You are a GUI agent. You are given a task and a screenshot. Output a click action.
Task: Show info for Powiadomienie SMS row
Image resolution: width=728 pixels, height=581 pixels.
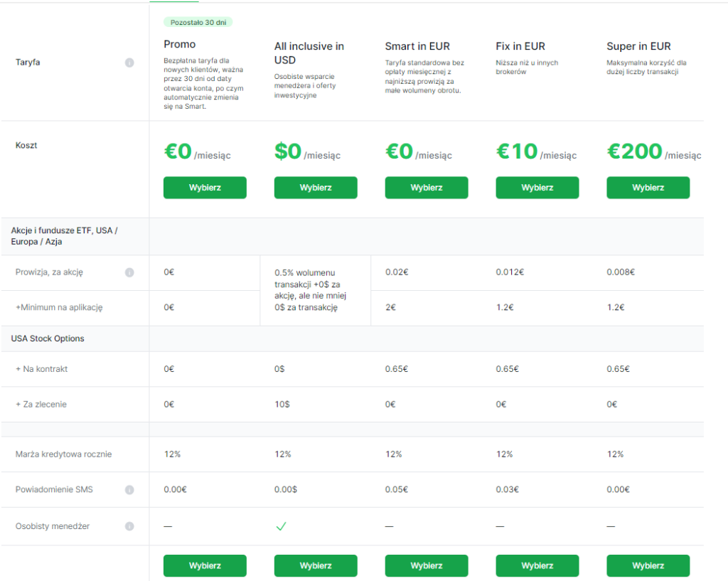coord(129,490)
